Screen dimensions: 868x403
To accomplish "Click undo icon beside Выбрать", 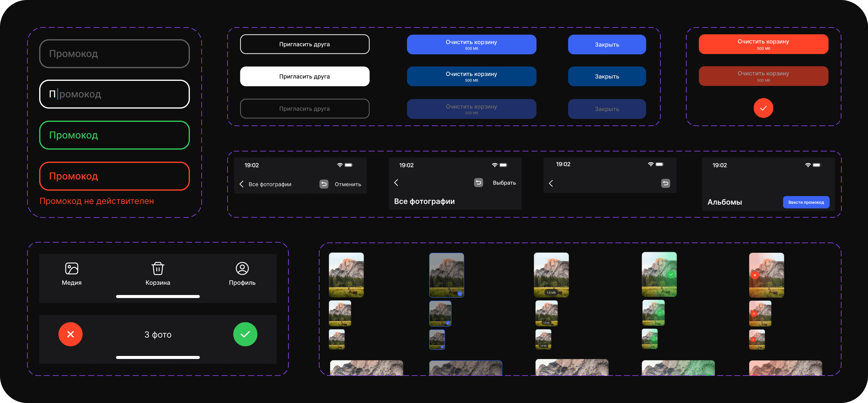I will click(x=479, y=182).
